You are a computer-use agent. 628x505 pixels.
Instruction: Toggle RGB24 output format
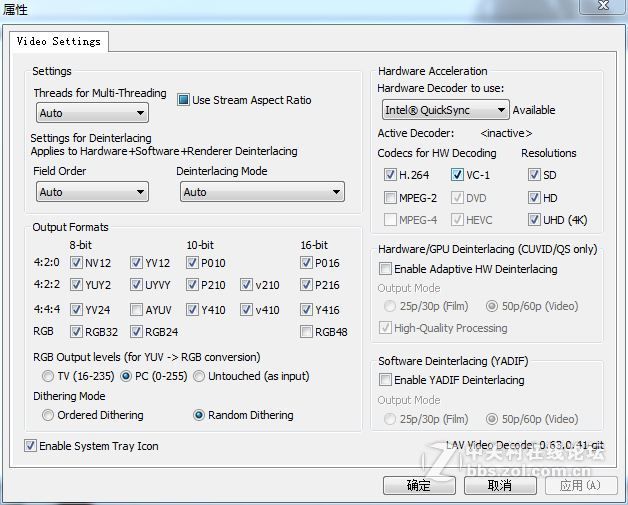tap(136, 332)
